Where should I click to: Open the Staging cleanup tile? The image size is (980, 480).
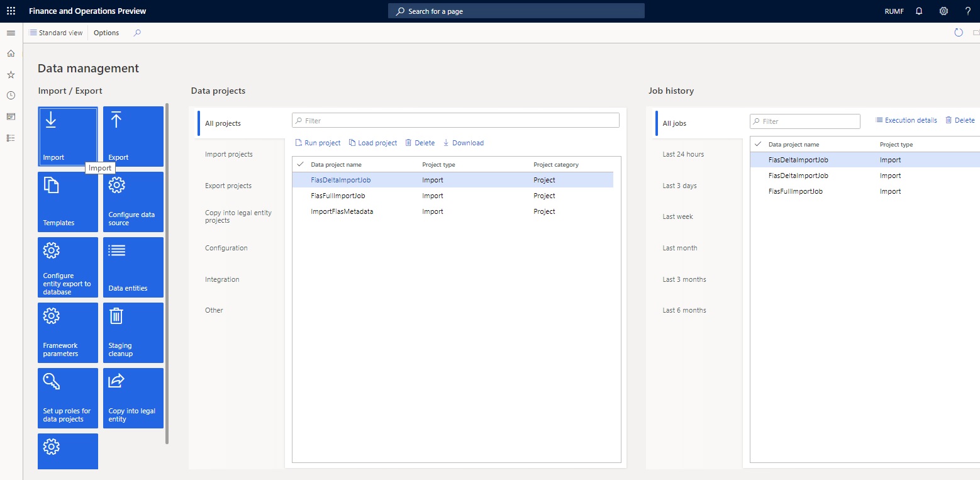click(x=133, y=333)
